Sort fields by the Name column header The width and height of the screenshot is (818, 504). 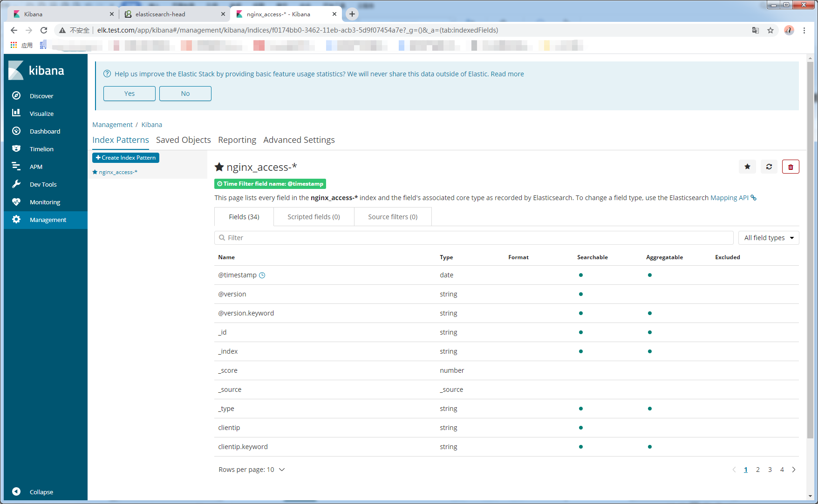pyautogui.click(x=226, y=257)
